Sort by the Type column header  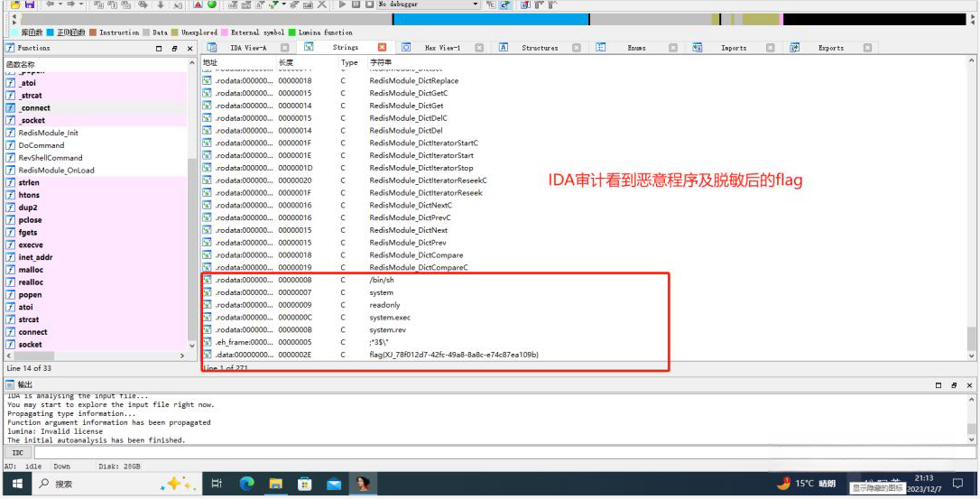point(353,62)
